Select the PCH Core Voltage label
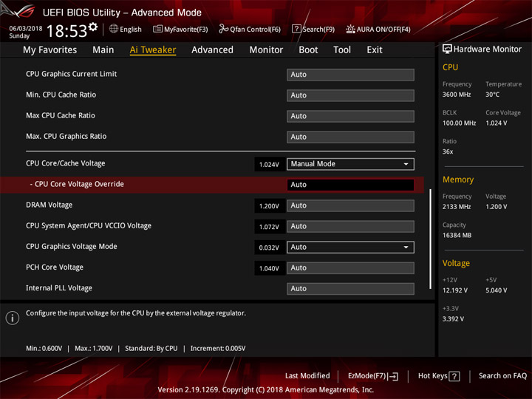Image resolution: width=532 pixels, height=399 pixels. (55, 267)
